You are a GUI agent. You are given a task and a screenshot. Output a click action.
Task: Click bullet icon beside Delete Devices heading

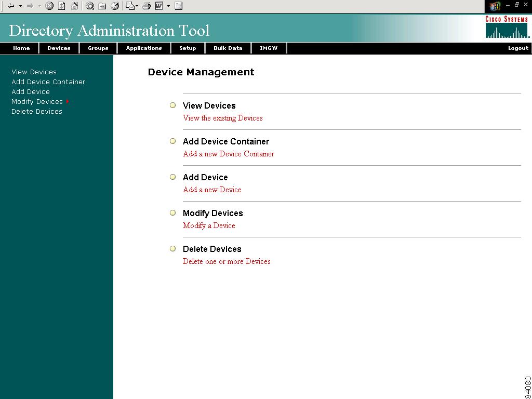click(x=172, y=249)
